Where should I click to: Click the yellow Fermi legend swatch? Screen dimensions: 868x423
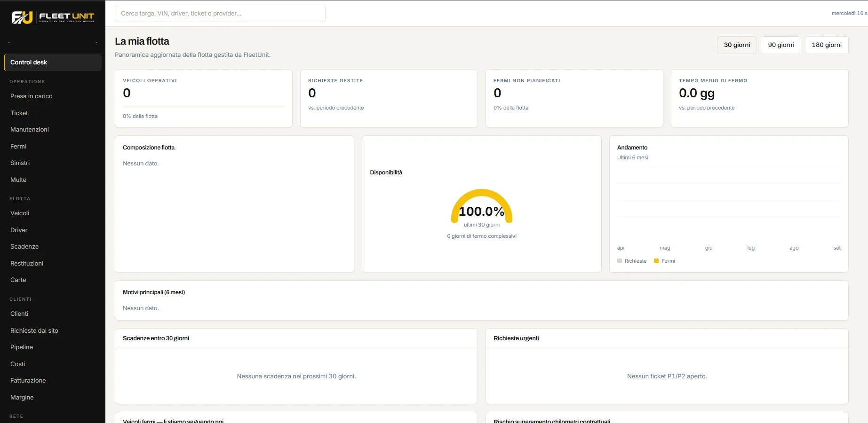656,261
